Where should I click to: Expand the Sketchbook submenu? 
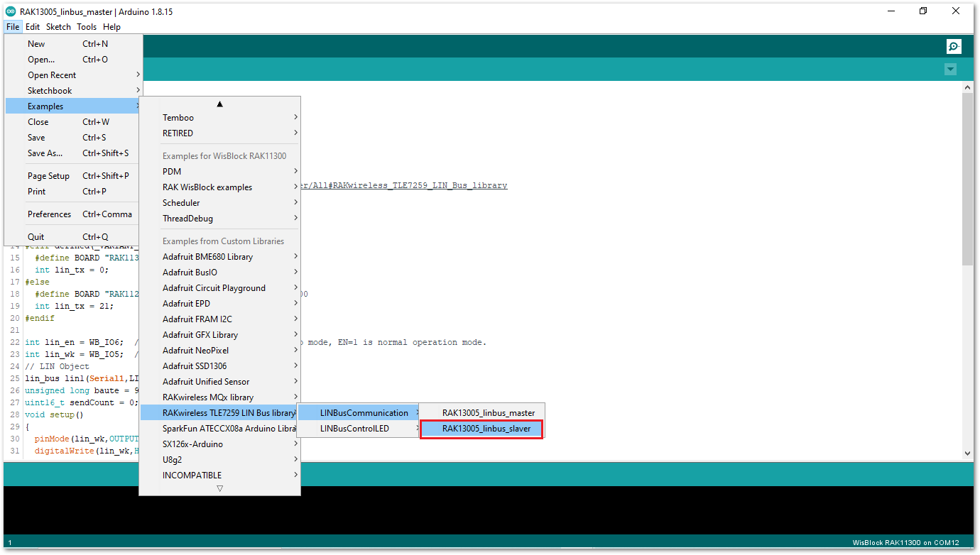coord(74,91)
